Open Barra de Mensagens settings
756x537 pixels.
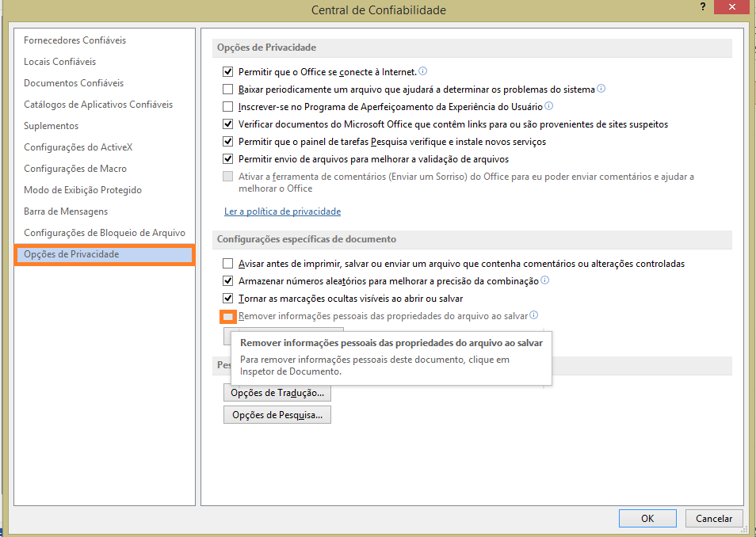pyautogui.click(x=66, y=211)
